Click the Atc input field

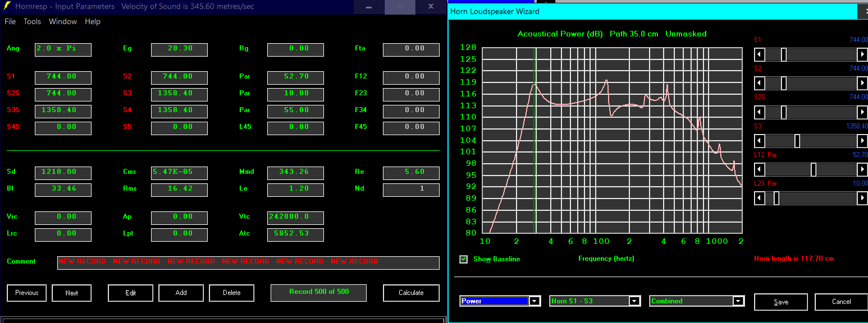(x=295, y=234)
